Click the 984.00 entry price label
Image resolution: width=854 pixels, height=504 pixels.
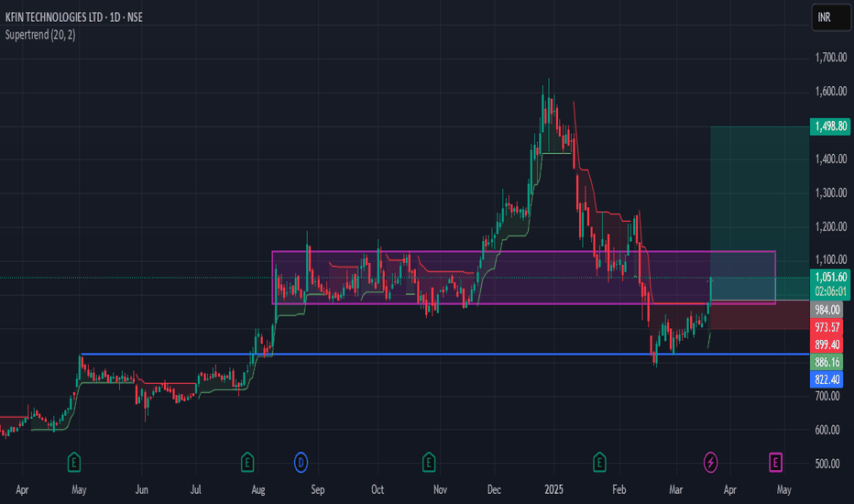[x=827, y=310]
